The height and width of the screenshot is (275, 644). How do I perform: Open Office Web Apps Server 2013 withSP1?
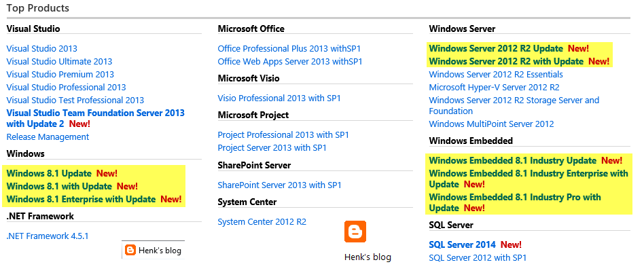pyautogui.click(x=290, y=62)
